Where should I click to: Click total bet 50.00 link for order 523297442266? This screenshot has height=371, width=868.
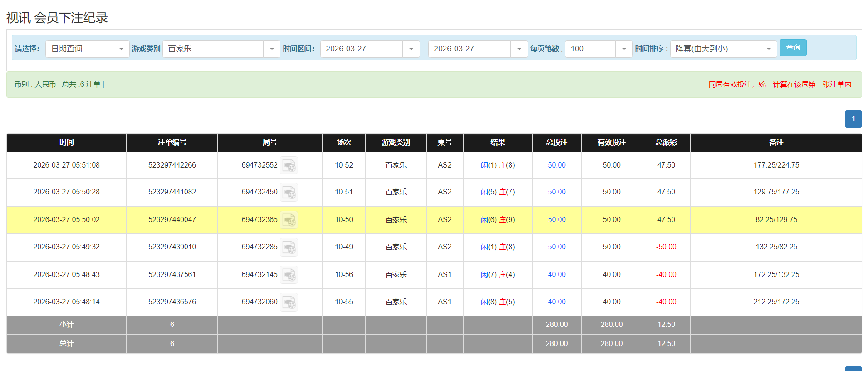point(556,165)
